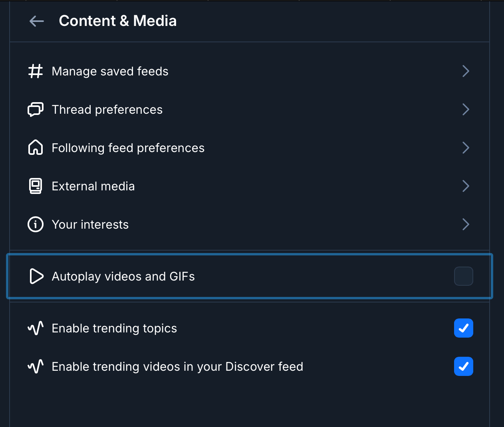Open Following feed preferences menu item
This screenshot has width=504, height=427.
coord(128,148)
